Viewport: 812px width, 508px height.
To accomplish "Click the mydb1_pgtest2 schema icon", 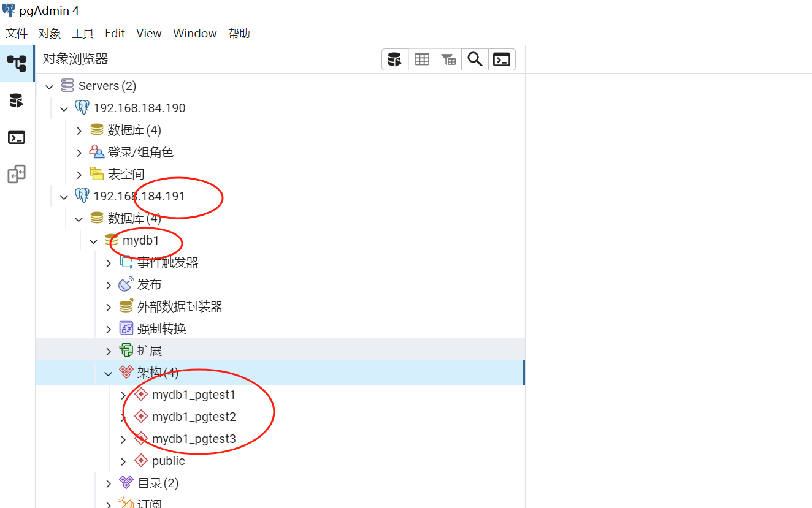I will [x=141, y=417].
